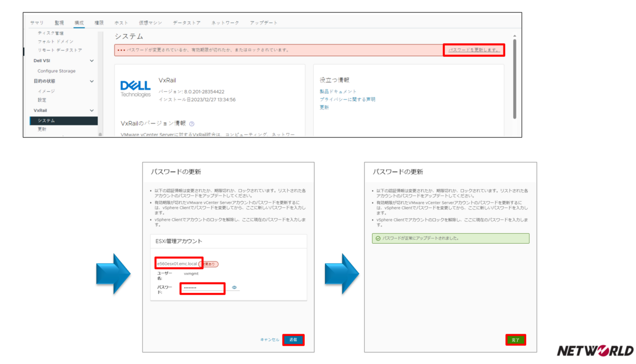Select the 構成 tab
636x364 pixels.
click(x=79, y=23)
